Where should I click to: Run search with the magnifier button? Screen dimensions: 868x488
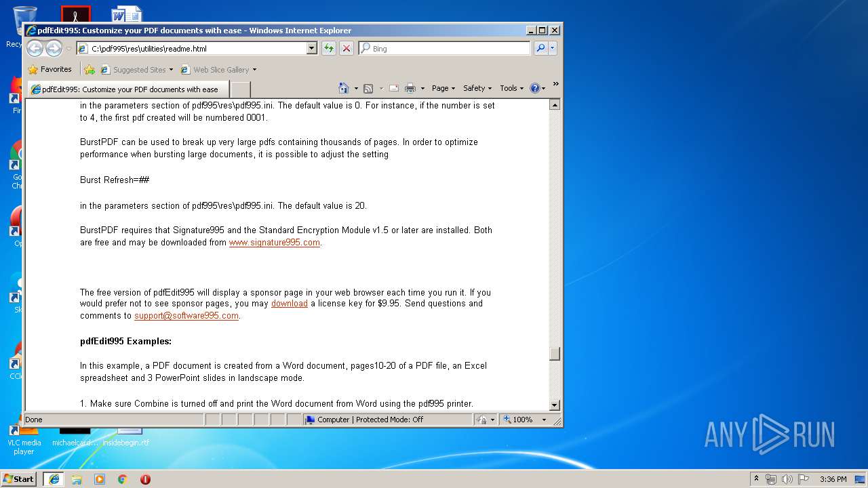[540, 48]
